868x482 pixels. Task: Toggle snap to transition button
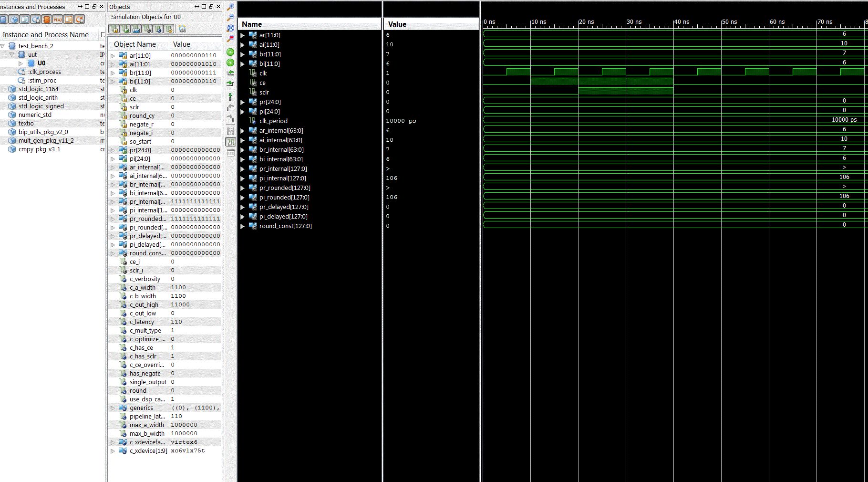(230, 142)
